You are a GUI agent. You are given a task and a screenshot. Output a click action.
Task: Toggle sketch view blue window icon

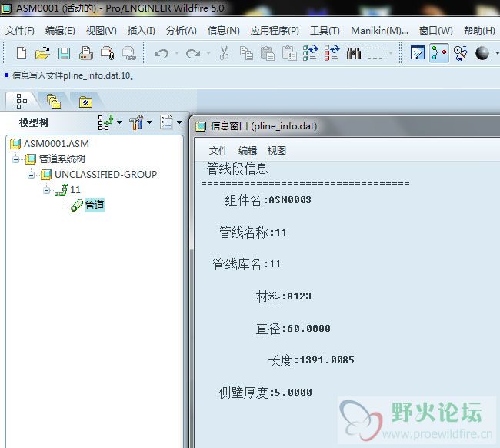tap(418, 53)
